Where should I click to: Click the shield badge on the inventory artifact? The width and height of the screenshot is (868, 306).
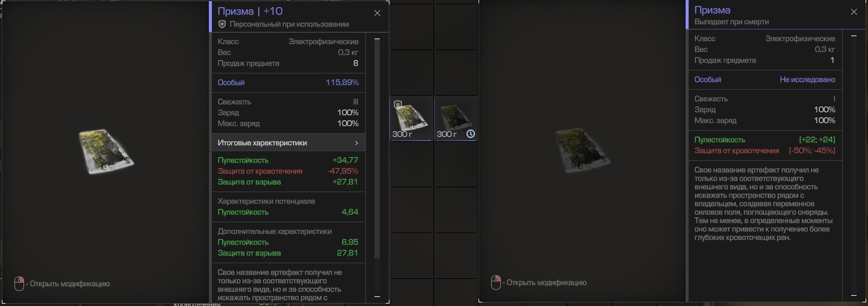pyautogui.click(x=397, y=105)
